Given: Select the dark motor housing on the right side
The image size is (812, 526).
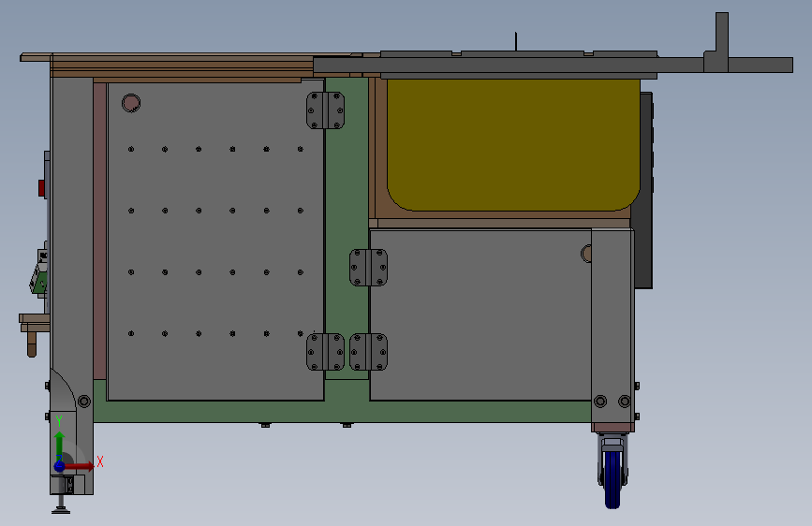Looking at the screenshot, I should (643, 192).
